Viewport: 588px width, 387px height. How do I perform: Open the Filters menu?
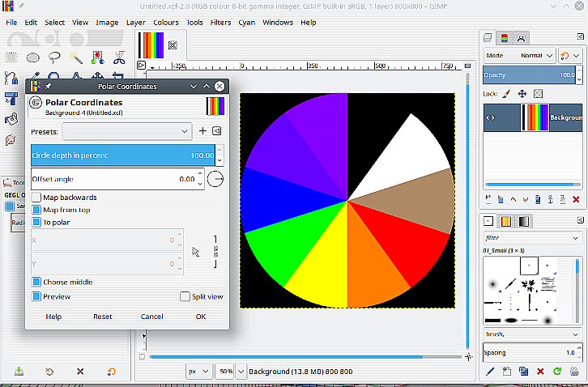coord(220,23)
